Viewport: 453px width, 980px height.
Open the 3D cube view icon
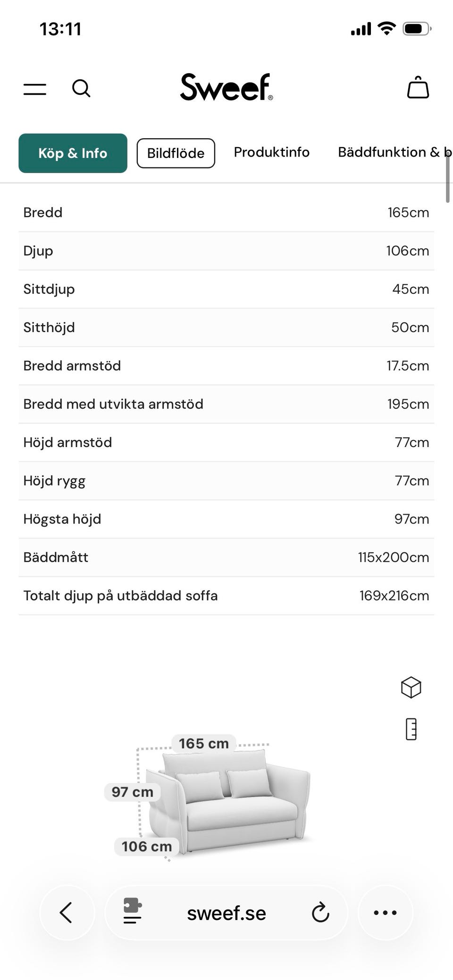[x=411, y=687]
